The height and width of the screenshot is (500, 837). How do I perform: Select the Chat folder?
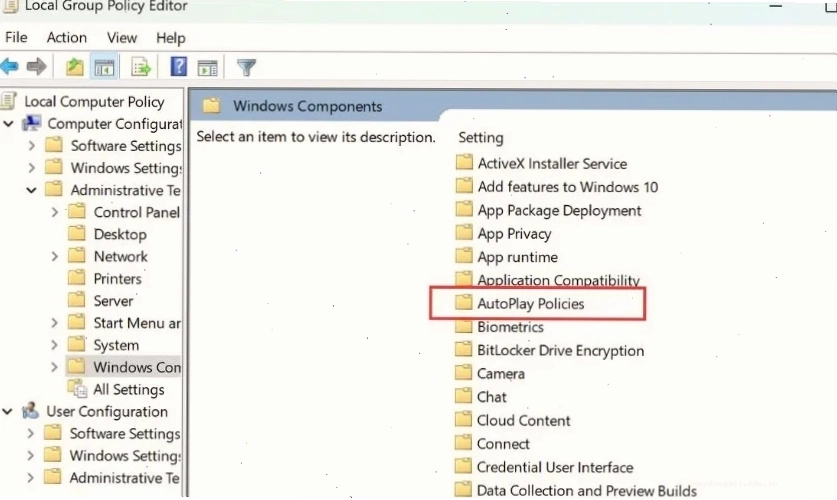[492, 397]
